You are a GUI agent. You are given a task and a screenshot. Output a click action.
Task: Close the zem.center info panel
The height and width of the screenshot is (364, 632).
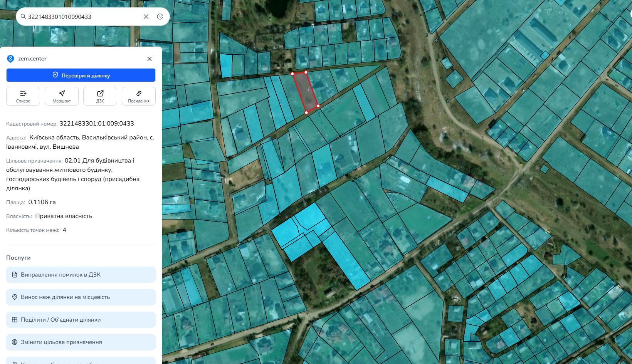(x=150, y=59)
